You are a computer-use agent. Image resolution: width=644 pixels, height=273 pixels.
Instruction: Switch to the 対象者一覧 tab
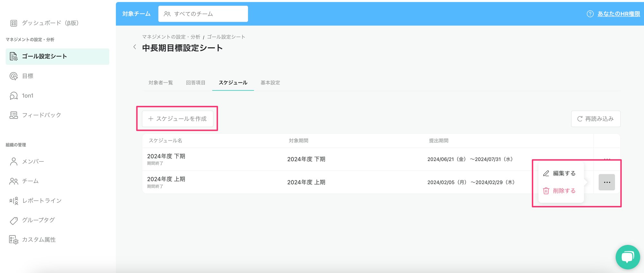tap(161, 83)
